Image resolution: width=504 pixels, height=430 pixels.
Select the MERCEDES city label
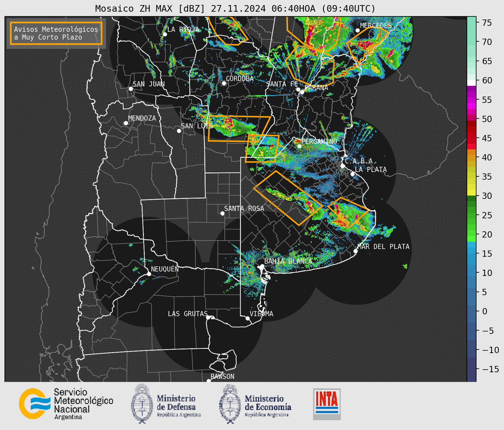376,25
